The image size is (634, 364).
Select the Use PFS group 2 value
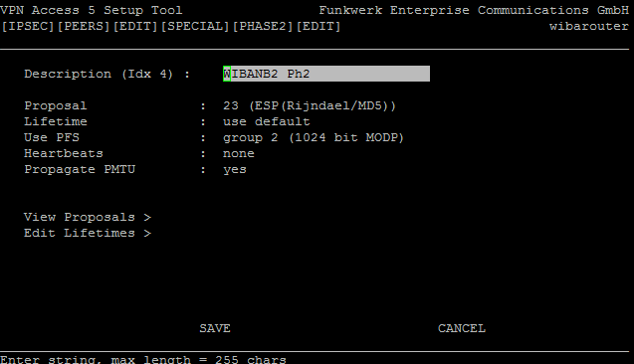coord(314,137)
